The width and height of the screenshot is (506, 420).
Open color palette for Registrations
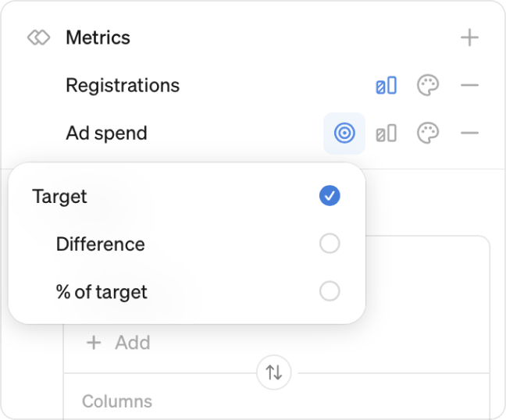point(428,85)
